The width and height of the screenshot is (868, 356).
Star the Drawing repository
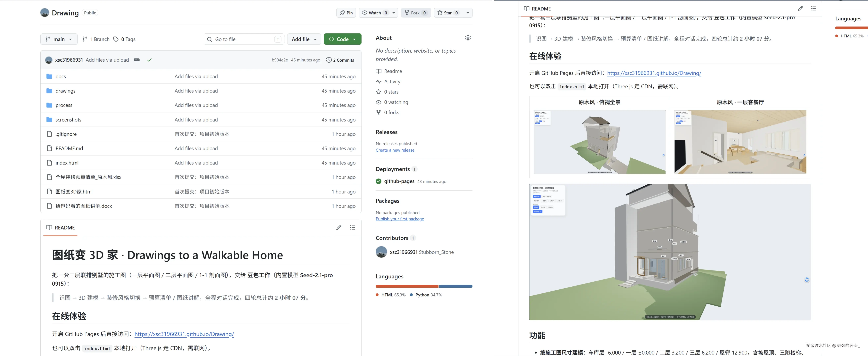pos(448,13)
